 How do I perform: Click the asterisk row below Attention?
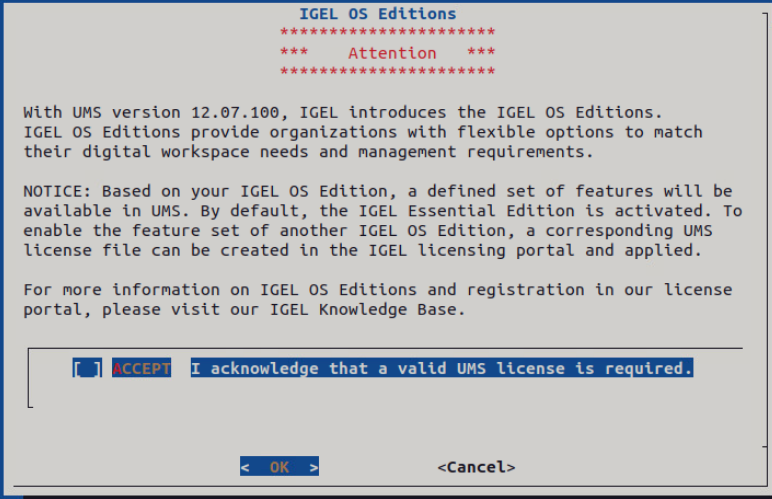[x=387, y=72]
